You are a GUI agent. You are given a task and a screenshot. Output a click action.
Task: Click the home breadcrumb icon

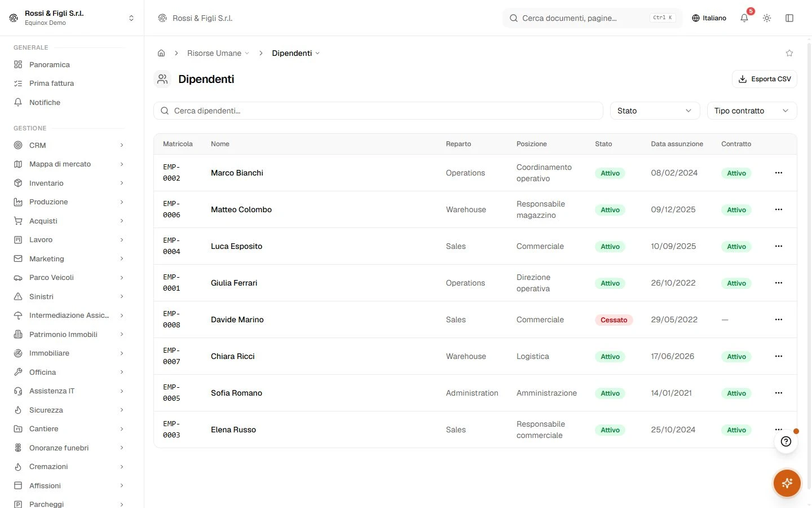pos(161,53)
